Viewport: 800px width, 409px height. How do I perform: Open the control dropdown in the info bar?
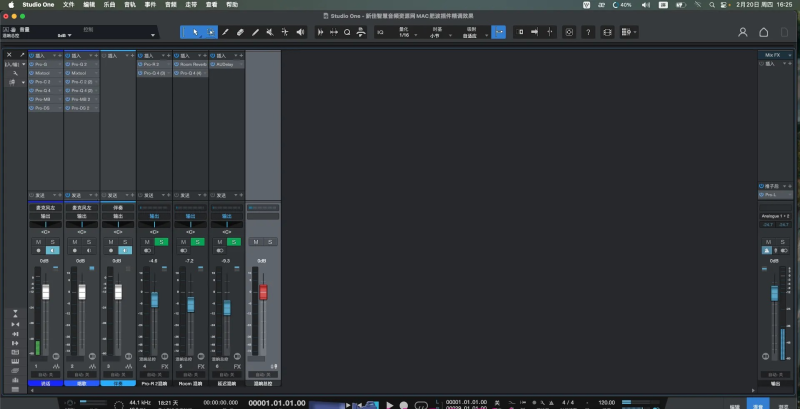point(153,35)
